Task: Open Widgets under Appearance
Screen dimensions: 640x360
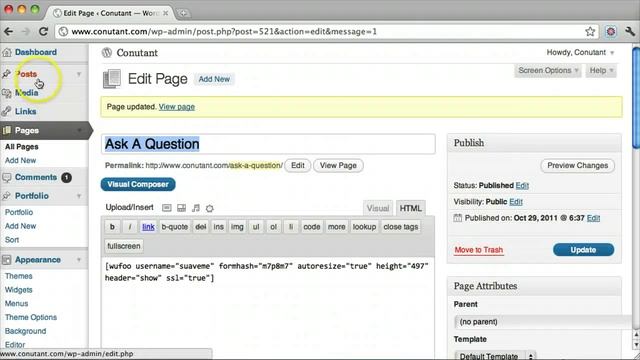Action: (x=18, y=290)
